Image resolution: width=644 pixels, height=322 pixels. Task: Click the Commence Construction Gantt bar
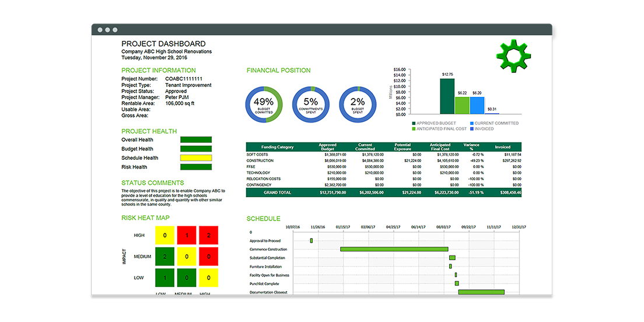(x=393, y=249)
